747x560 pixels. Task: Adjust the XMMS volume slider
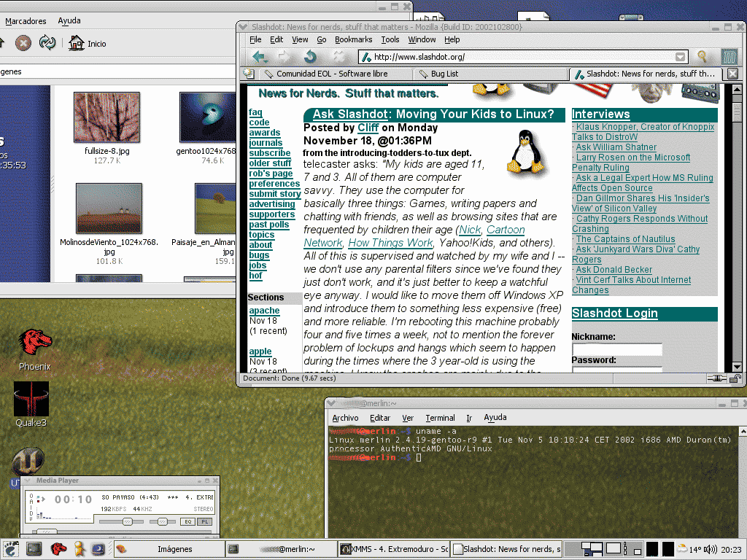pos(127,521)
